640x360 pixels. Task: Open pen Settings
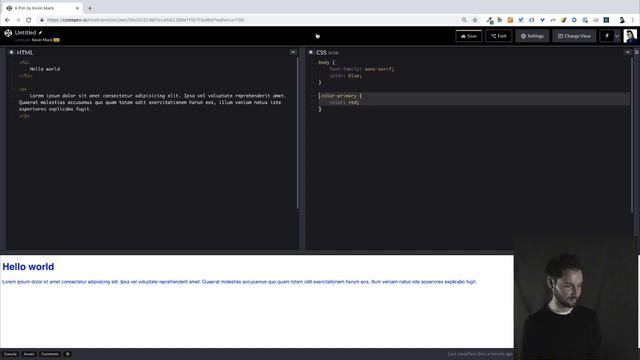532,36
